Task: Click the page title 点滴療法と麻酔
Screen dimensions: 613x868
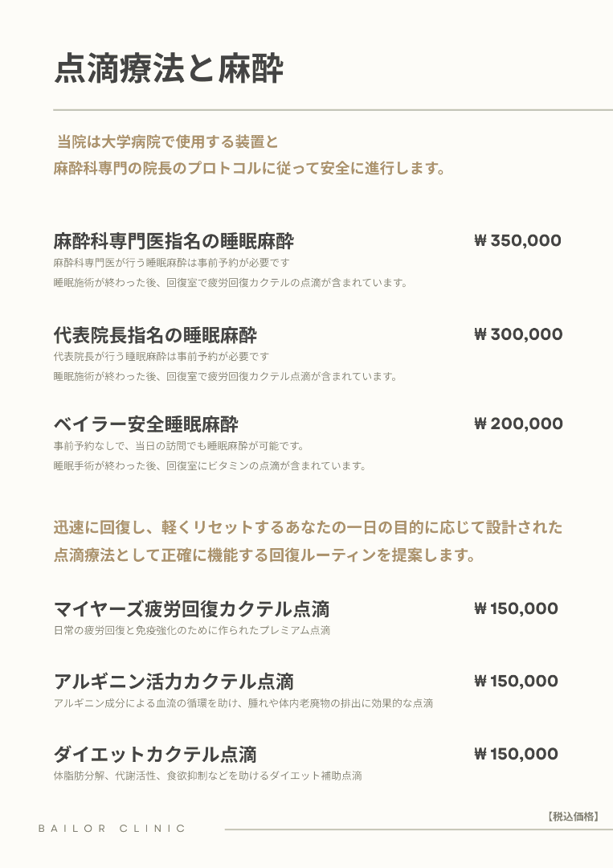Action: point(169,70)
